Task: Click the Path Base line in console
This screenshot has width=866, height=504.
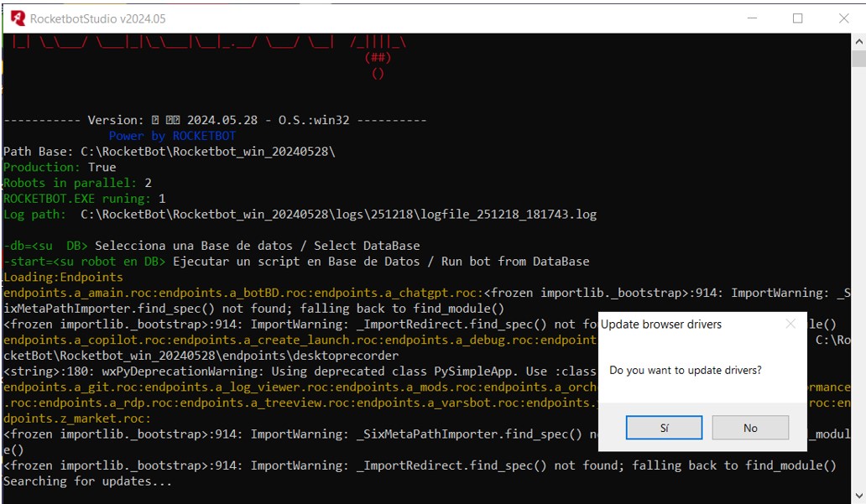Action: pyautogui.click(x=169, y=152)
